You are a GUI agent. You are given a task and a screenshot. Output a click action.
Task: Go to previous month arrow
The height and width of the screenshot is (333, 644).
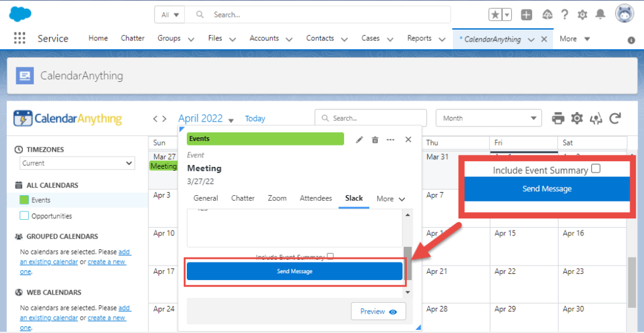click(155, 119)
